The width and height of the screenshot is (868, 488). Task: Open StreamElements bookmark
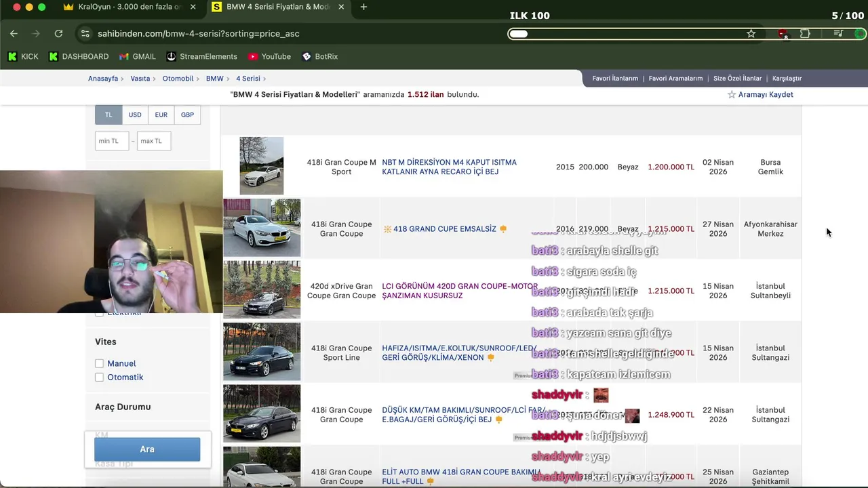click(x=202, y=56)
